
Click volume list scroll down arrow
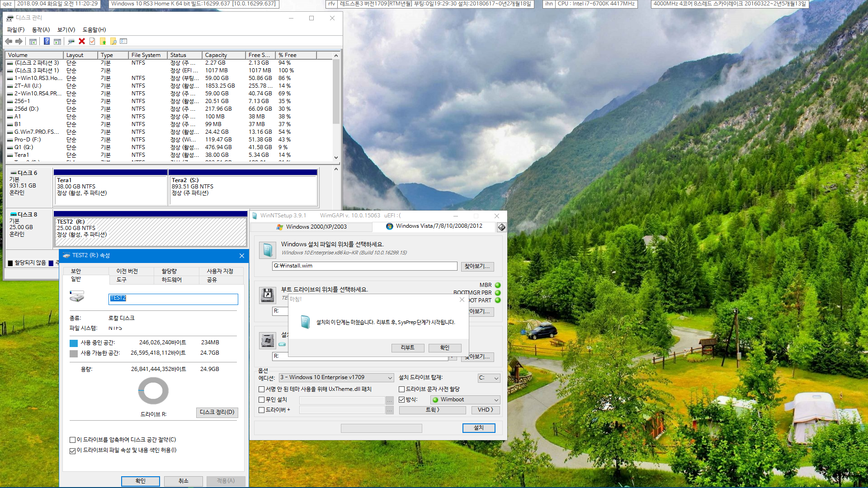tap(336, 158)
